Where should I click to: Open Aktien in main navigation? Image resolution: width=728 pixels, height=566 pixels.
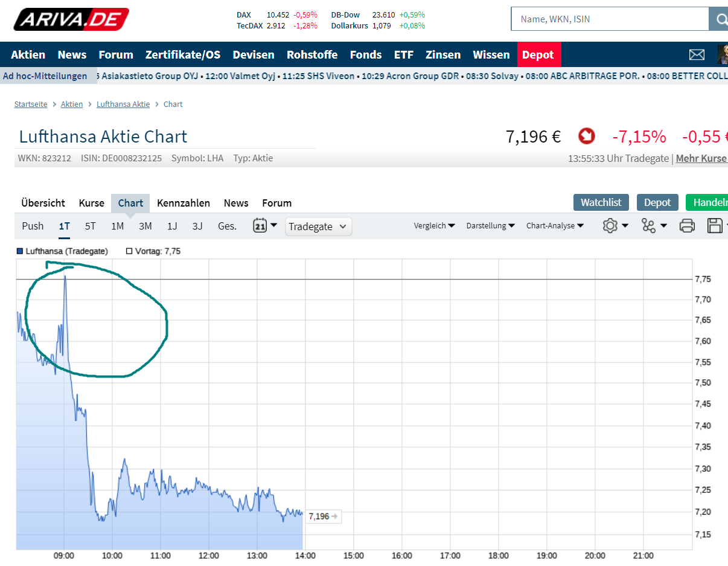pos(28,54)
